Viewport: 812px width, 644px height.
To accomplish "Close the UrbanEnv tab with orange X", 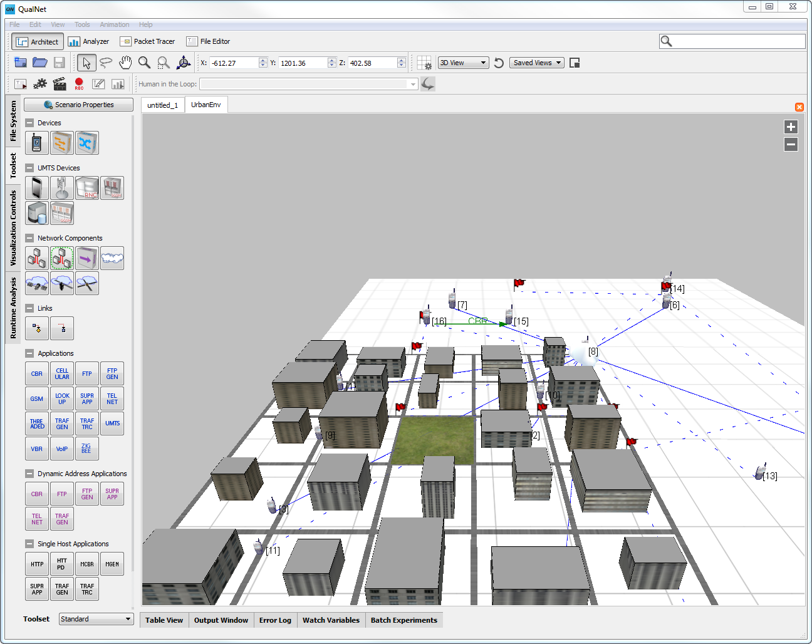I will tap(799, 107).
